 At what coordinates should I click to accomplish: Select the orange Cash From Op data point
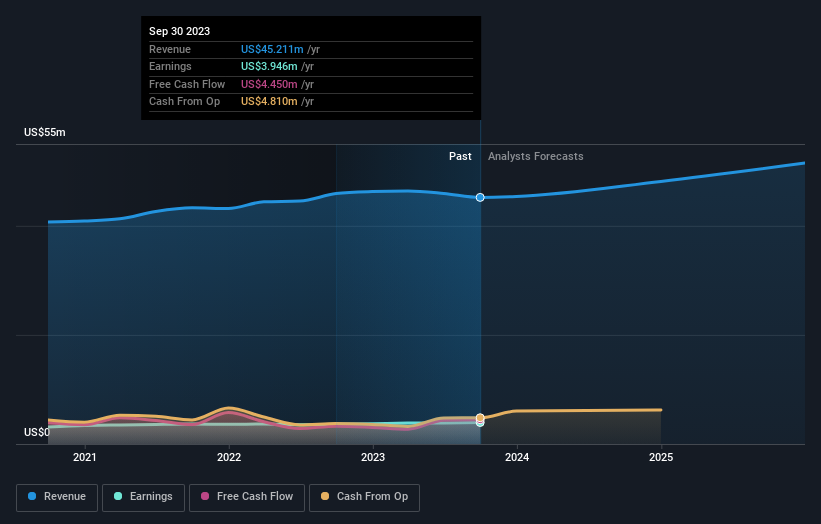click(480, 418)
